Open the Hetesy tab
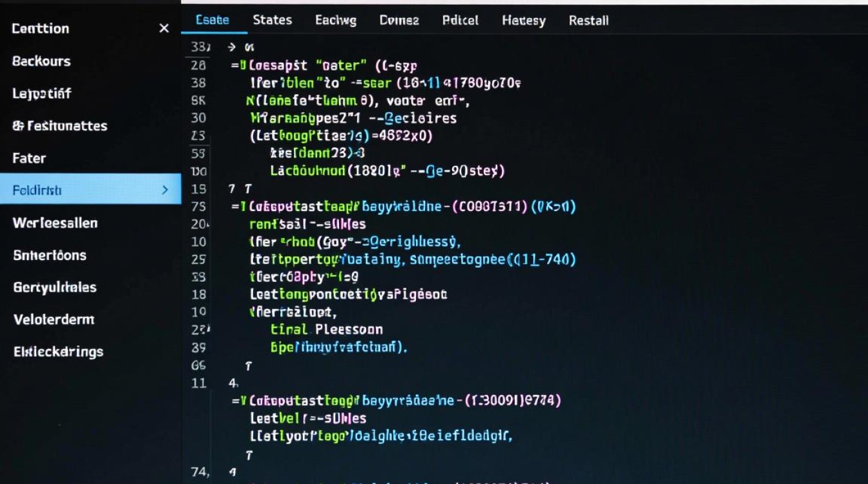The height and width of the screenshot is (484, 868). pyautogui.click(x=523, y=21)
